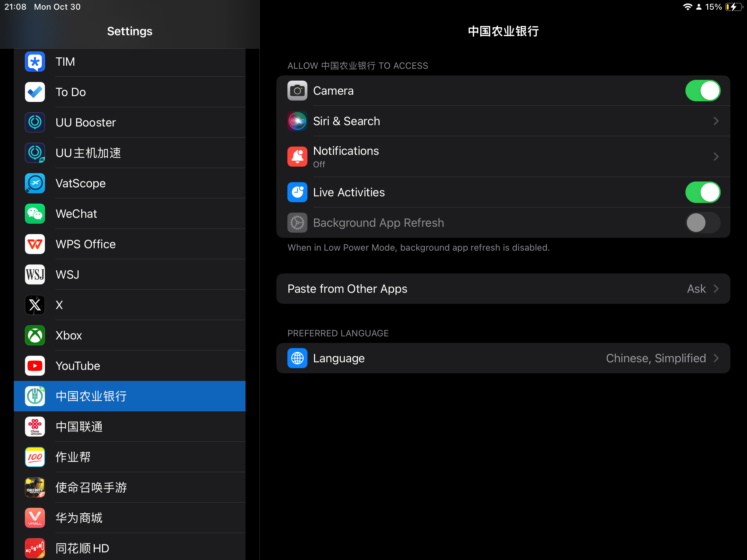Tap the TIM app icon
Image resolution: width=747 pixels, height=560 pixels.
[35, 62]
